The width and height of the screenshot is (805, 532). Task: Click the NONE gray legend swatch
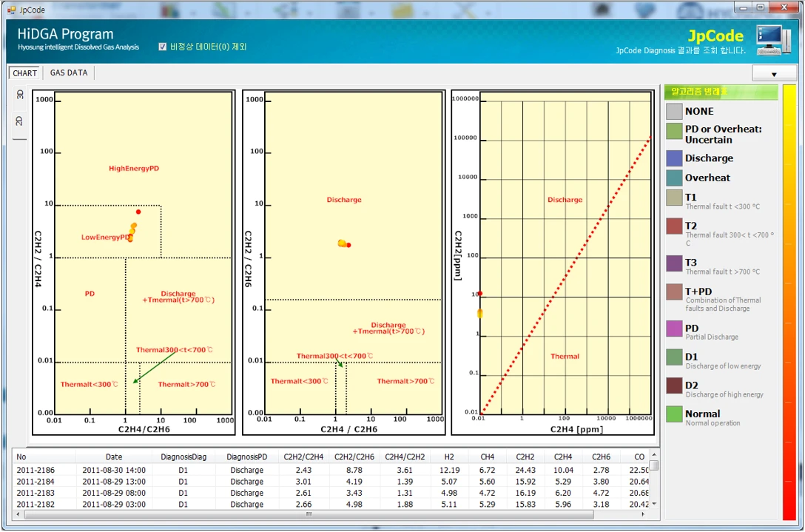click(x=674, y=112)
